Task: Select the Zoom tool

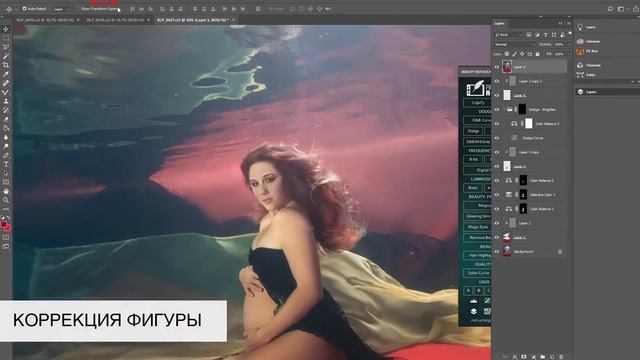Action: 6,200
